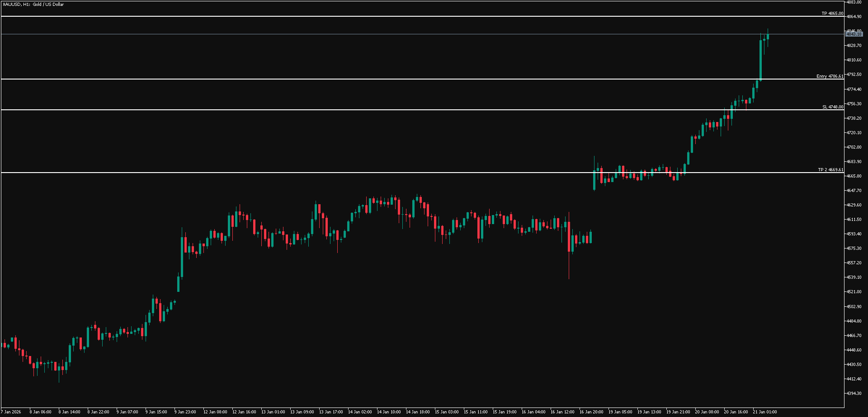The image size is (868, 417).
Task: Click the 8 Jan 06:00 time label
Action: click(x=40, y=412)
